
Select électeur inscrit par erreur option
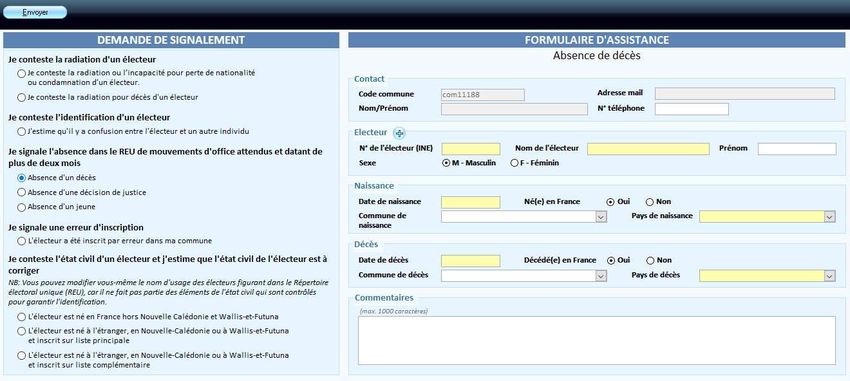(21, 240)
